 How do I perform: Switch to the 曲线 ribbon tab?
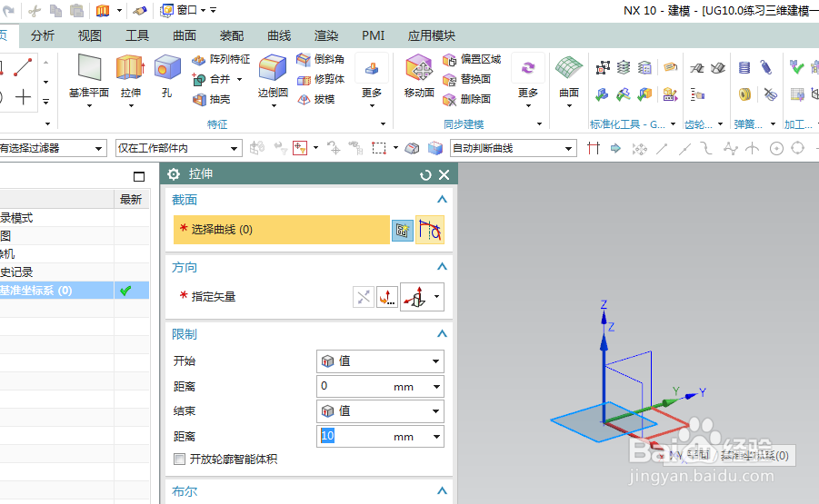(279, 35)
